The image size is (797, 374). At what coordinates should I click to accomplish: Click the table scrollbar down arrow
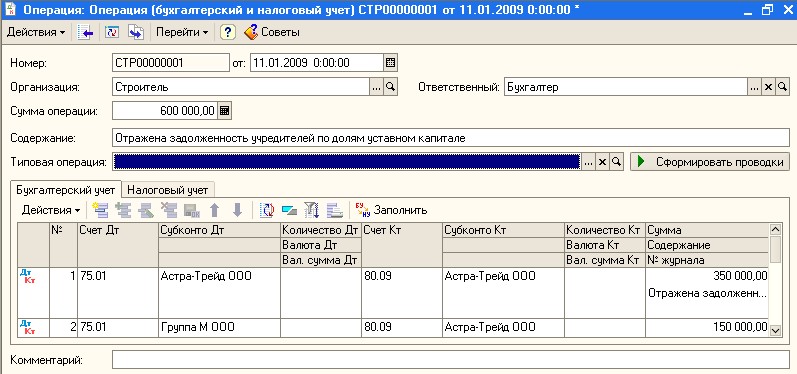[775, 330]
